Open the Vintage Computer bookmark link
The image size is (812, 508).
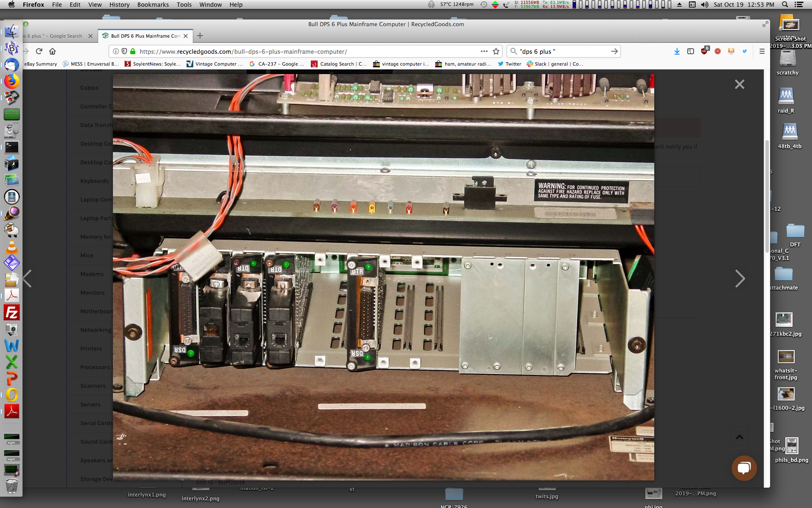tap(215, 64)
